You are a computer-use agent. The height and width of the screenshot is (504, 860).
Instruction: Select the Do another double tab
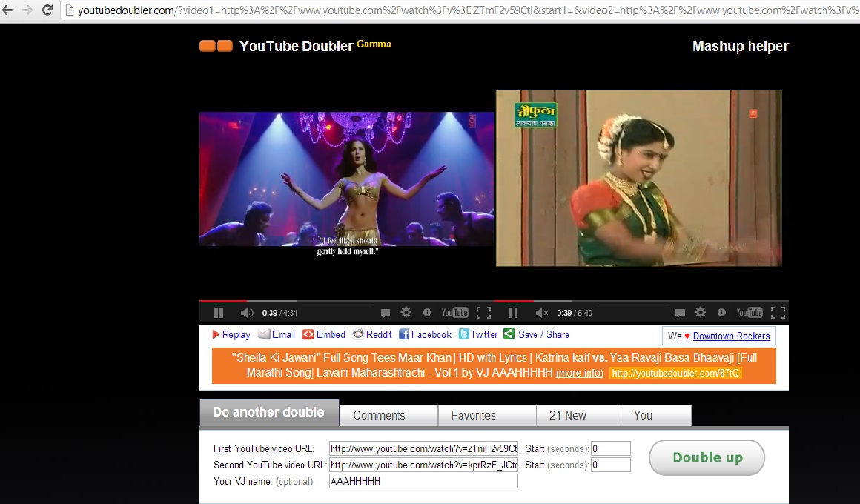click(268, 412)
